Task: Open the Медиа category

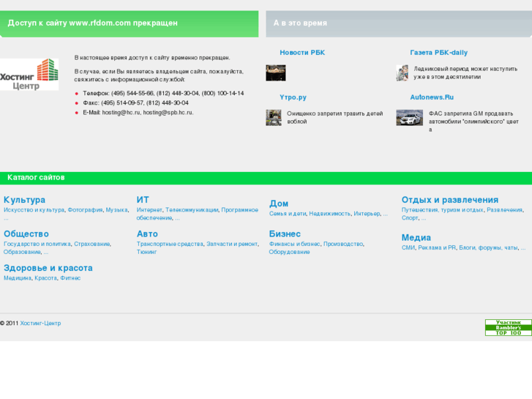Action: coord(416,237)
